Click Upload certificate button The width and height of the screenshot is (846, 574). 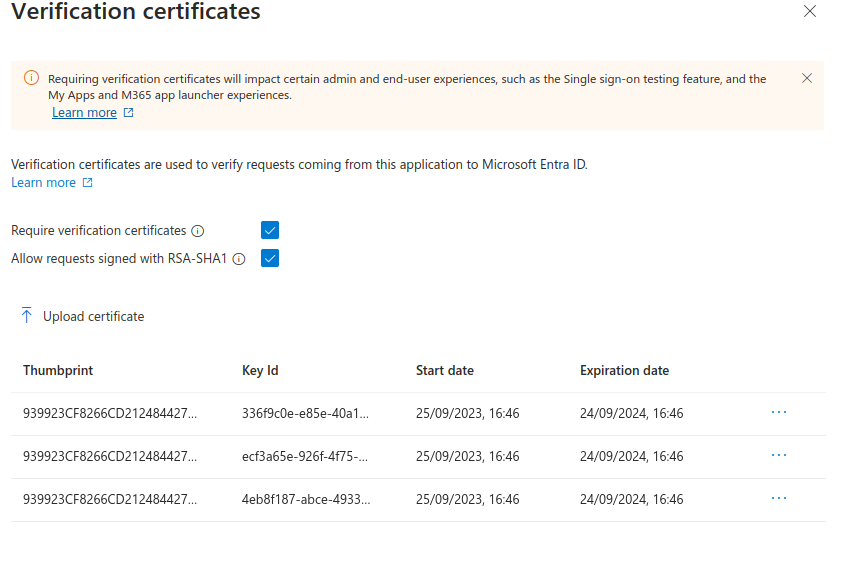tap(83, 316)
